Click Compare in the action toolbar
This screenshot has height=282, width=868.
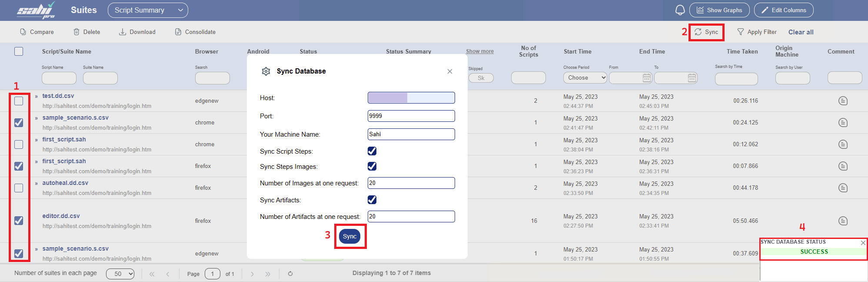pos(37,32)
